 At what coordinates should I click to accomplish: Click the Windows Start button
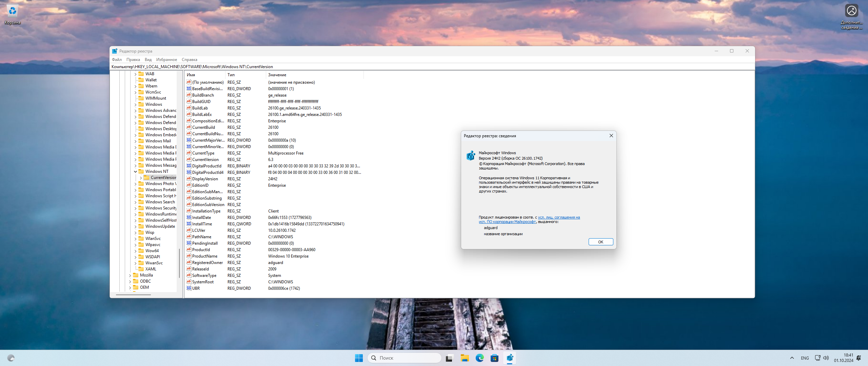pos(359,358)
